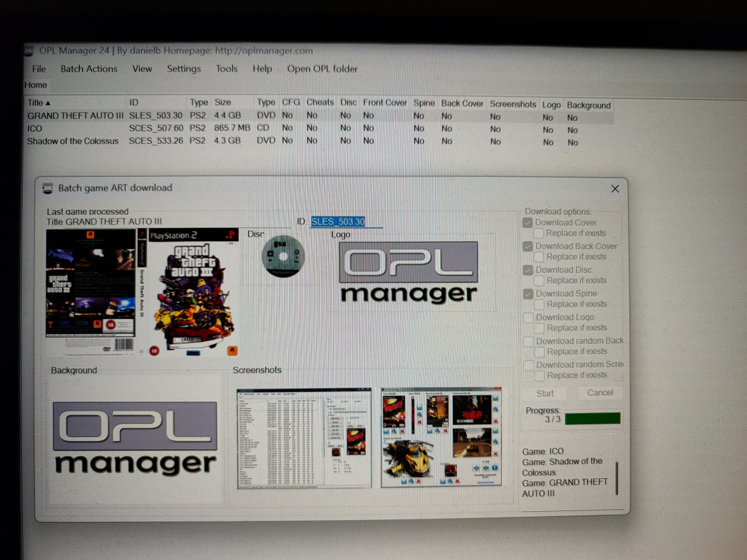Select the ICO game row
This screenshot has height=560, width=747.
click(318, 129)
